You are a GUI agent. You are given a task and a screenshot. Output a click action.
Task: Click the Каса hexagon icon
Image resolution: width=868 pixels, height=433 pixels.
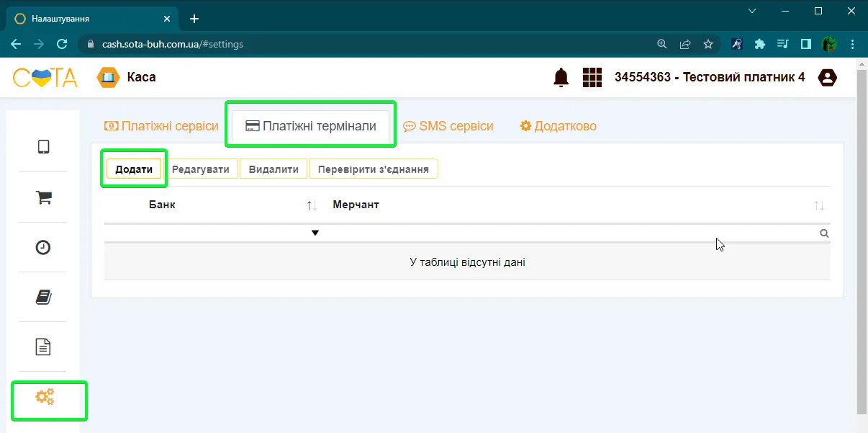point(108,77)
